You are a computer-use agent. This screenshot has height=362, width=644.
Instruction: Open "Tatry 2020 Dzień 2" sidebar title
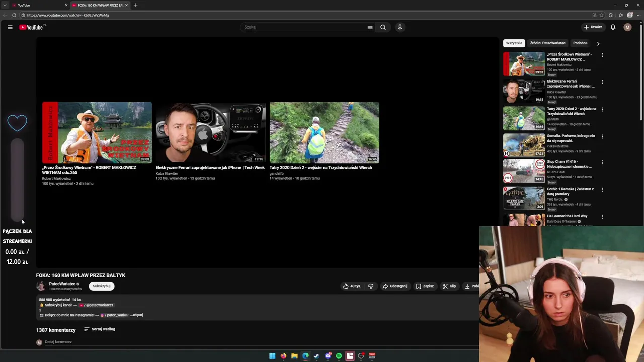pyautogui.click(x=572, y=111)
